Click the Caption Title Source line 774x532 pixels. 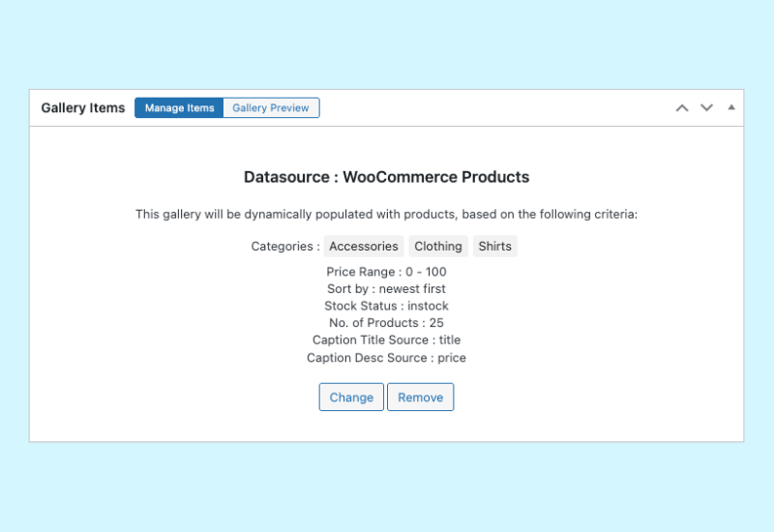coord(386,340)
